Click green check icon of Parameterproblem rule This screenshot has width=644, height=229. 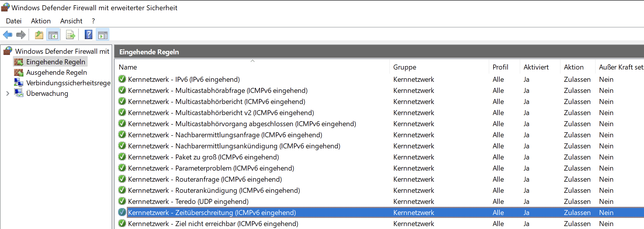[x=122, y=168]
